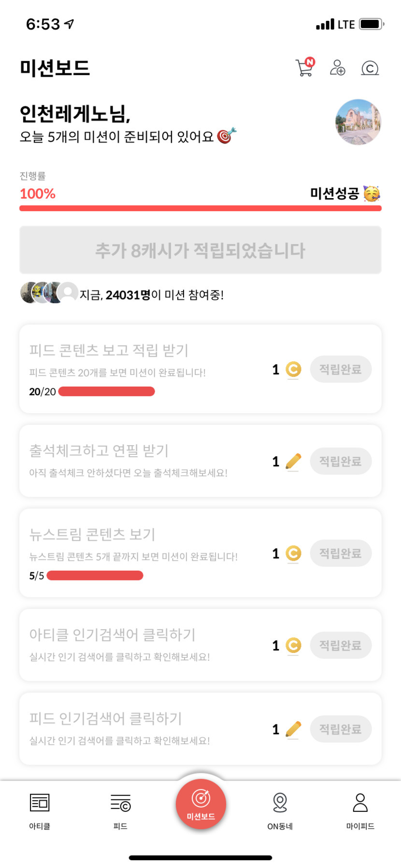401x868 pixels.
Task: Tap the 미션보드 center tab button
Action: (200, 804)
